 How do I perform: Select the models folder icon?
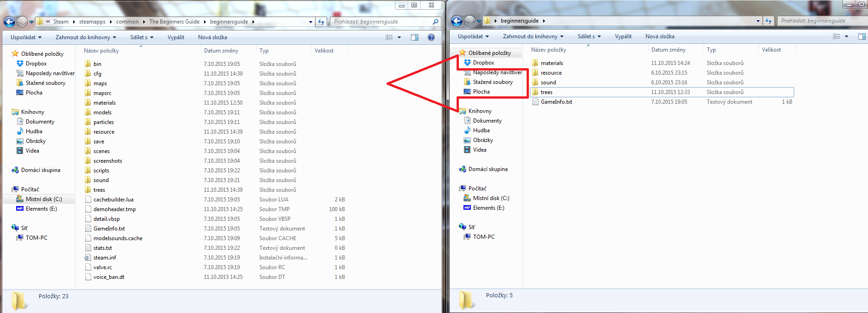click(x=88, y=112)
